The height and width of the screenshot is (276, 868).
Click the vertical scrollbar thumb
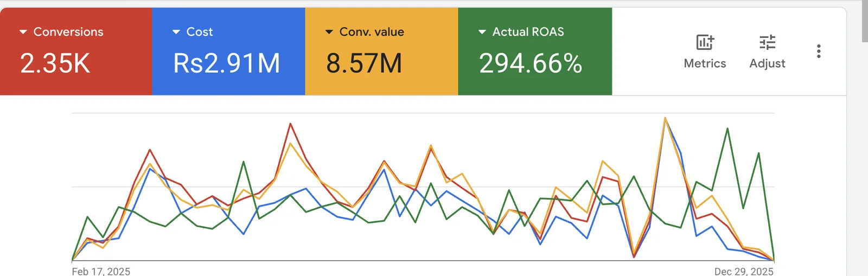(x=865, y=21)
